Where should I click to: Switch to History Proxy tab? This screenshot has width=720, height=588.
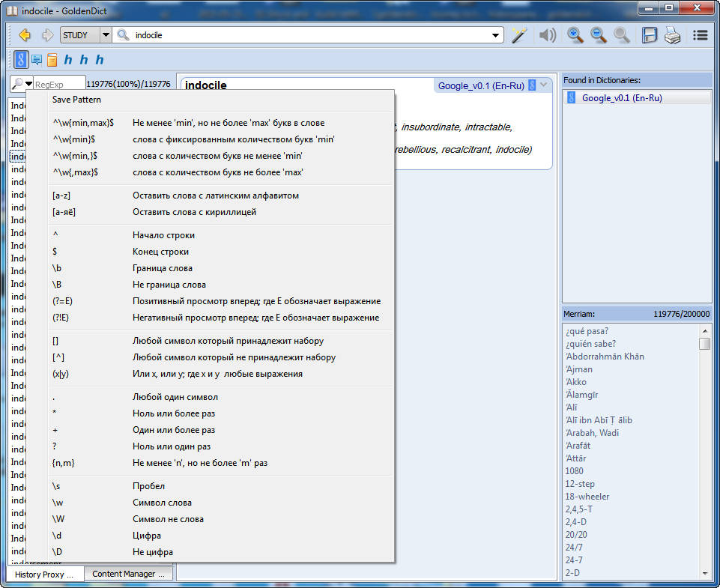44,575
